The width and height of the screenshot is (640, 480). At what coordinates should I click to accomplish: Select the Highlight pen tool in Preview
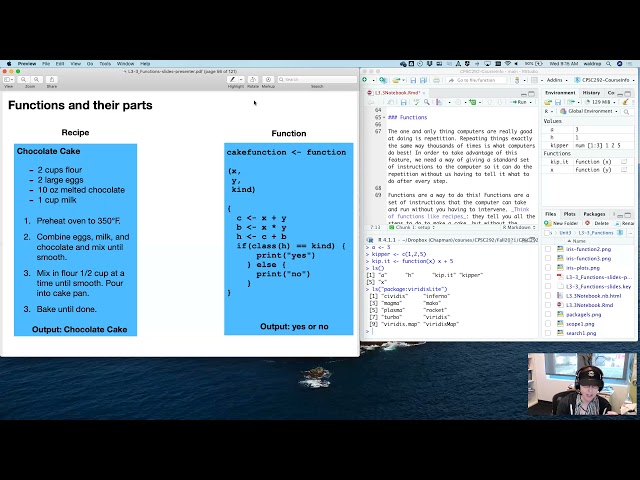coord(232,80)
